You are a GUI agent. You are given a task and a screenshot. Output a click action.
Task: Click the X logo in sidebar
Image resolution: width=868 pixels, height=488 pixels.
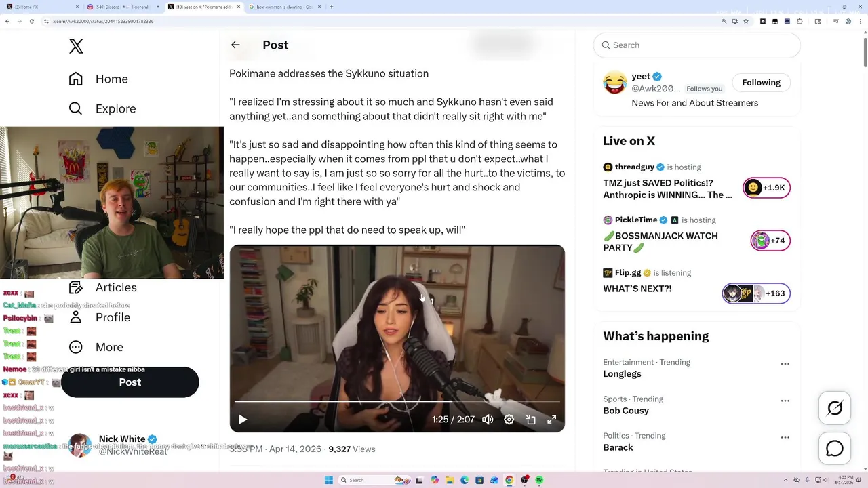pyautogui.click(x=76, y=46)
